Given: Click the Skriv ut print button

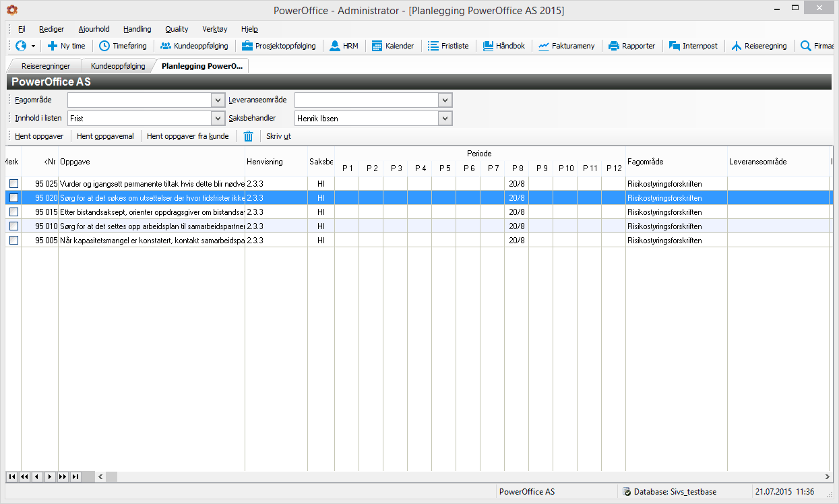Looking at the screenshot, I should pyautogui.click(x=278, y=136).
